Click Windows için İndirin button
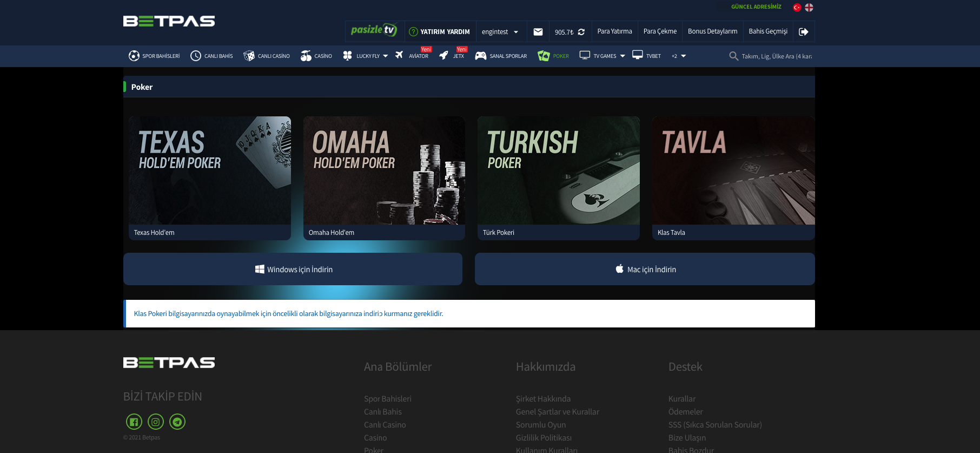The height and width of the screenshot is (453, 980). click(x=293, y=269)
